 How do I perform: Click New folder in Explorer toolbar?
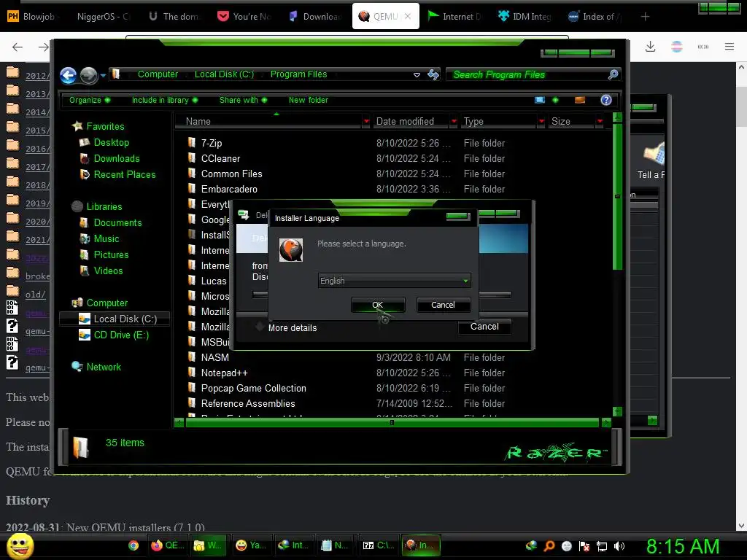click(x=309, y=100)
